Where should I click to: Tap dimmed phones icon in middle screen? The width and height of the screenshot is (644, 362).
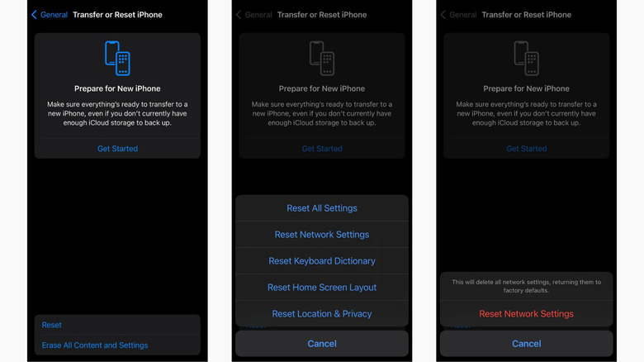[x=322, y=58]
